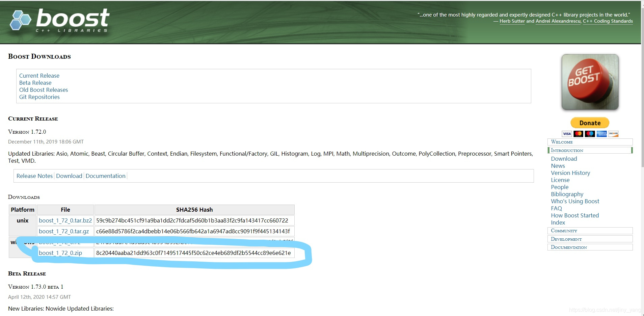
Task: Open Index in the sidebar
Action: [558, 222]
